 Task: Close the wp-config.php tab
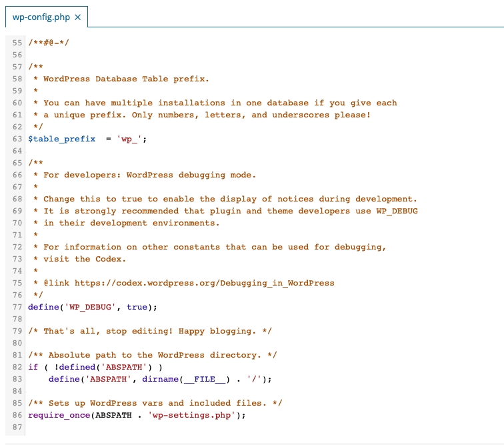[x=77, y=17]
